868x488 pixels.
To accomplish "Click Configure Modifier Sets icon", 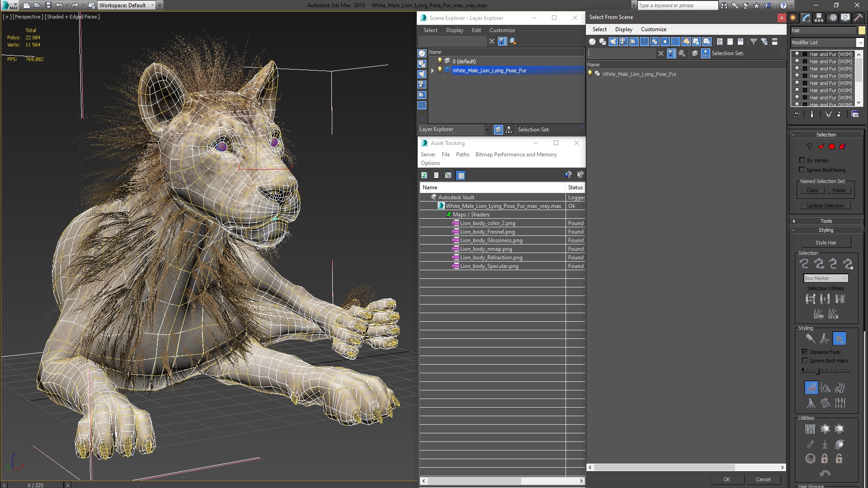I will (x=855, y=114).
